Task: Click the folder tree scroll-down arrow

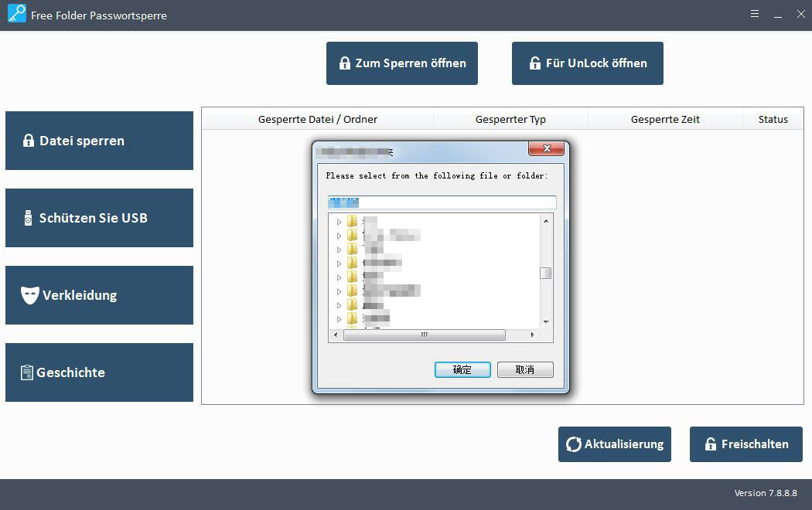Action: pyautogui.click(x=546, y=321)
